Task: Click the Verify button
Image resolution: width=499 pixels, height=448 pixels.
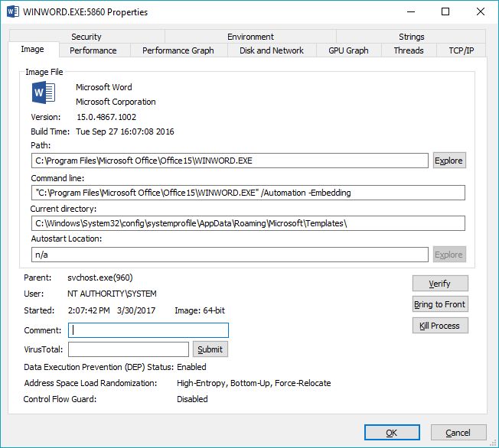Action: pyautogui.click(x=440, y=284)
